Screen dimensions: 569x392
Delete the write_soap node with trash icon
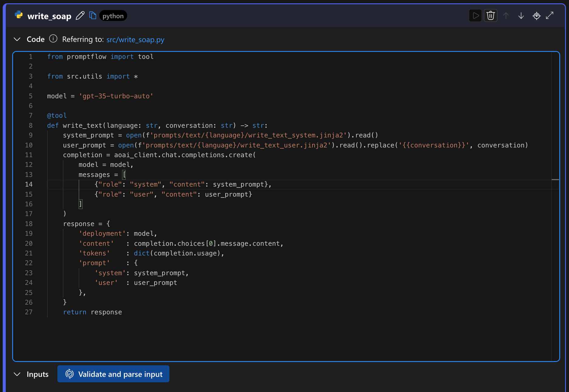click(x=491, y=15)
